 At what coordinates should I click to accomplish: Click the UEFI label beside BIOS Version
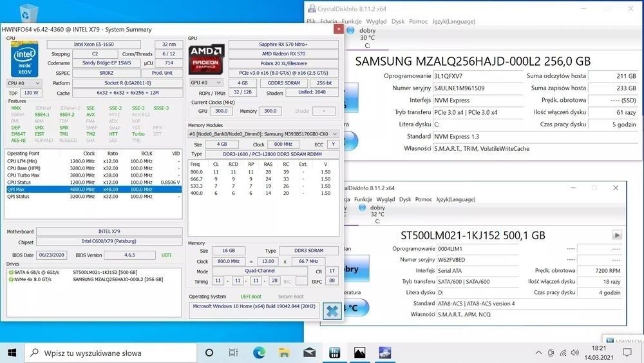coord(166,255)
